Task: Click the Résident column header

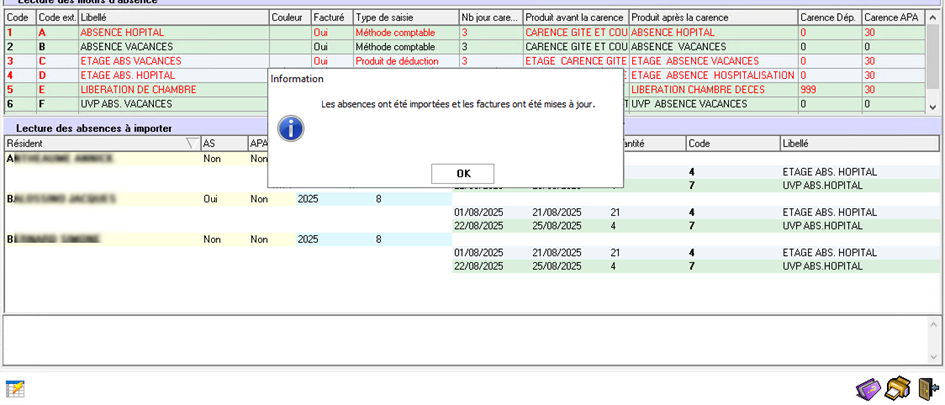Action: coord(102,143)
